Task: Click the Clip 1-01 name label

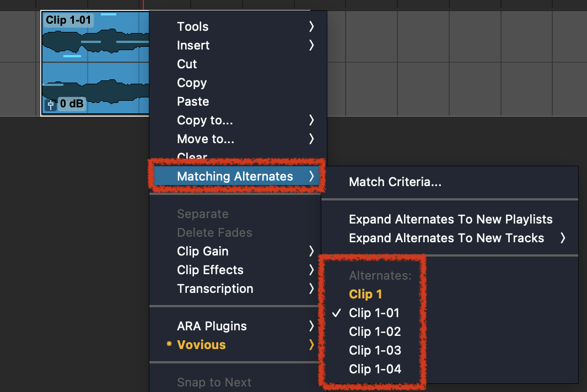Action: [x=67, y=21]
